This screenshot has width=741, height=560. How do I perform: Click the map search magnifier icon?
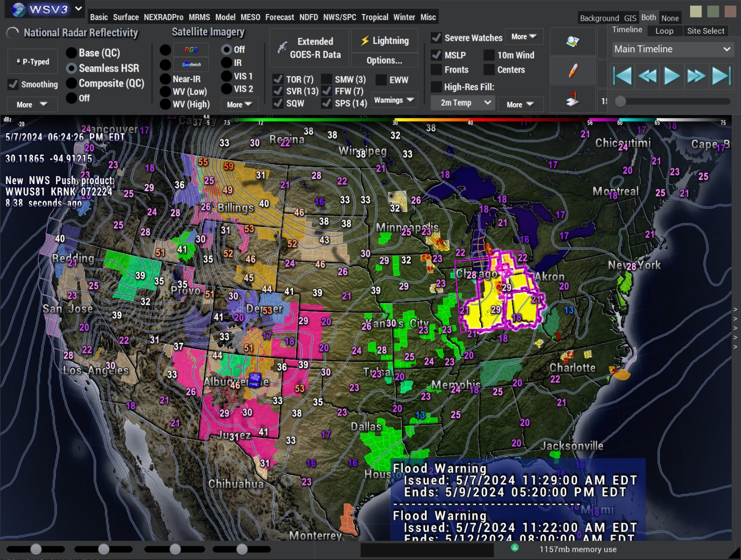pyautogui.click(x=572, y=42)
